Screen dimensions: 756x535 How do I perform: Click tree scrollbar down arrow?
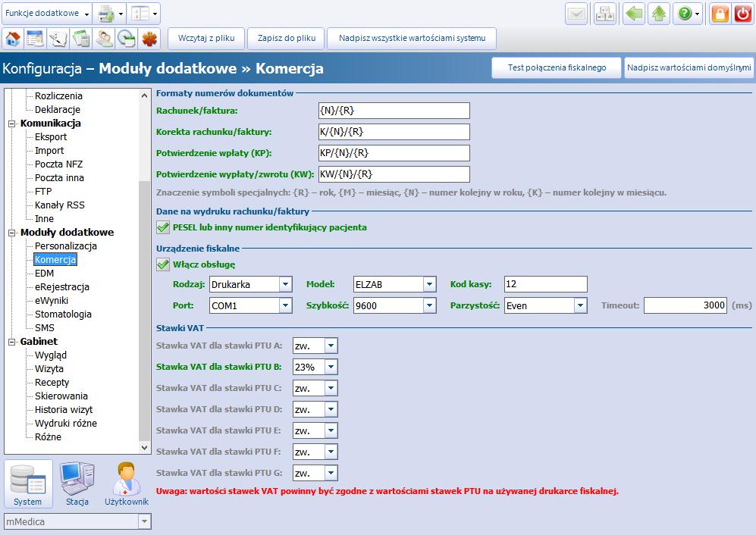(145, 448)
